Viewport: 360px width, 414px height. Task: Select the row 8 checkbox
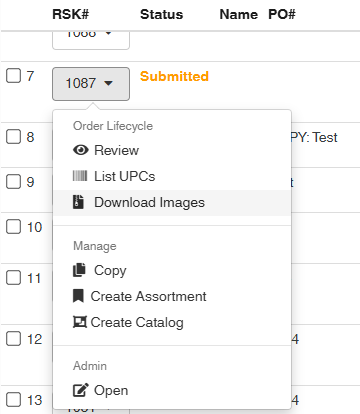point(14,137)
